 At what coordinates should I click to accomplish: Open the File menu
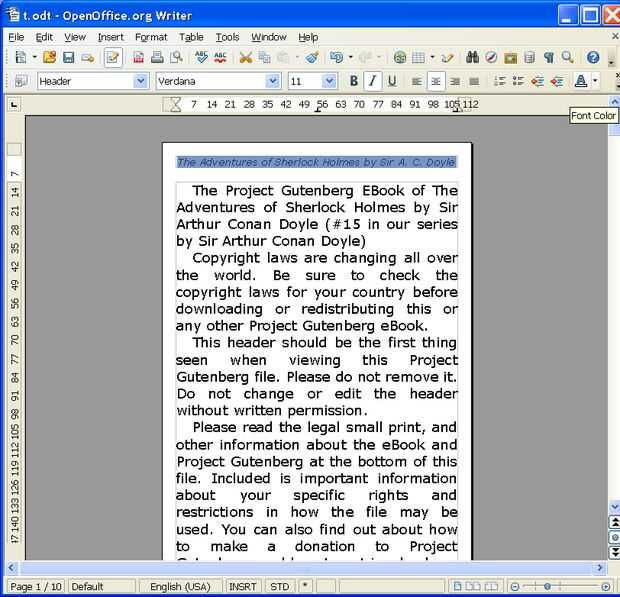tap(16, 37)
